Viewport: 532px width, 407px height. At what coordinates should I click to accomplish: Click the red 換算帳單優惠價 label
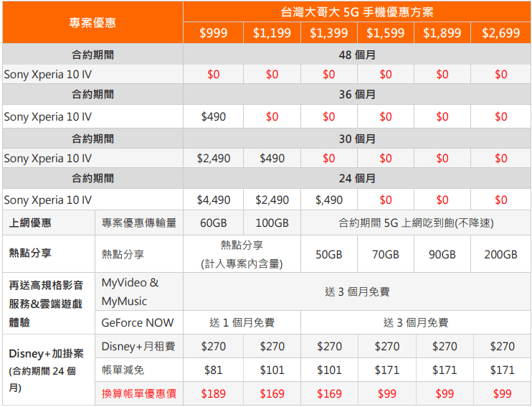coord(138,393)
